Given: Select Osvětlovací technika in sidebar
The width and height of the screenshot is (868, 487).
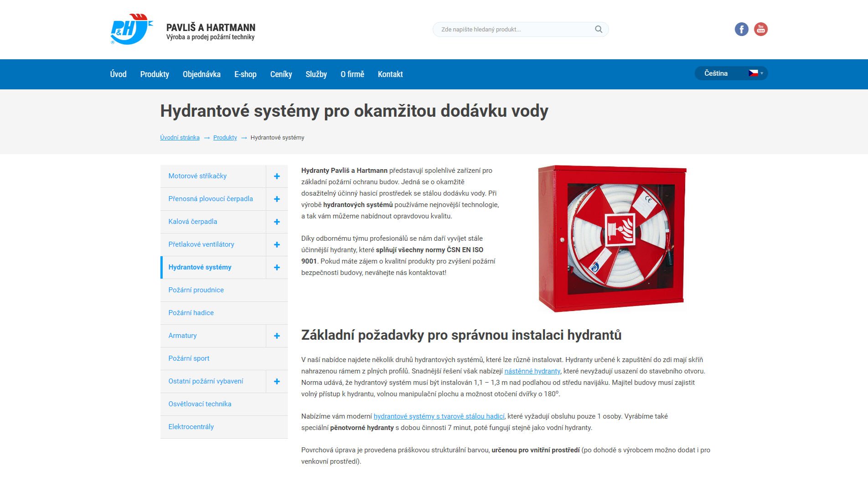Looking at the screenshot, I should (x=224, y=404).
